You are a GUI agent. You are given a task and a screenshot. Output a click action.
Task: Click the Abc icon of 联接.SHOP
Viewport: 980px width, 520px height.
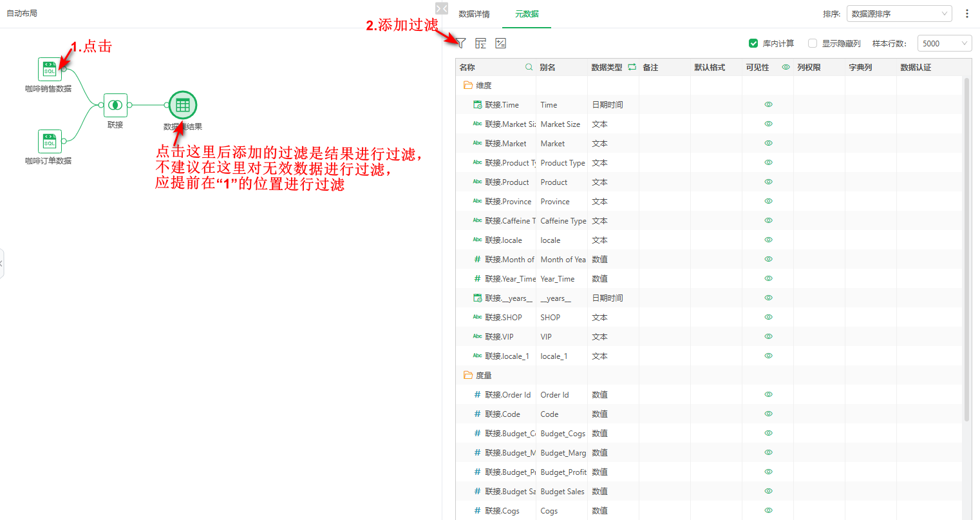[477, 317]
